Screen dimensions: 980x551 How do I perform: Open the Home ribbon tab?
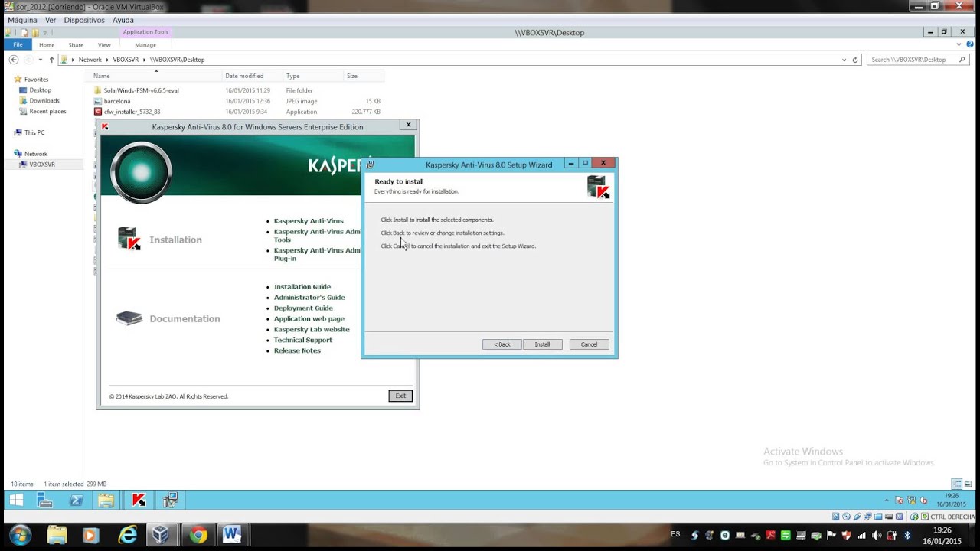[47, 45]
